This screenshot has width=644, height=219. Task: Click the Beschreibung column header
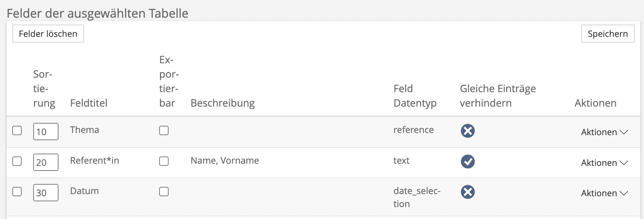(x=222, y=103)
